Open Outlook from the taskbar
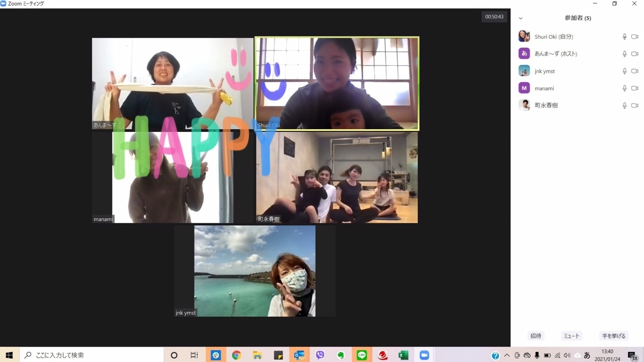 coord(299,355)
